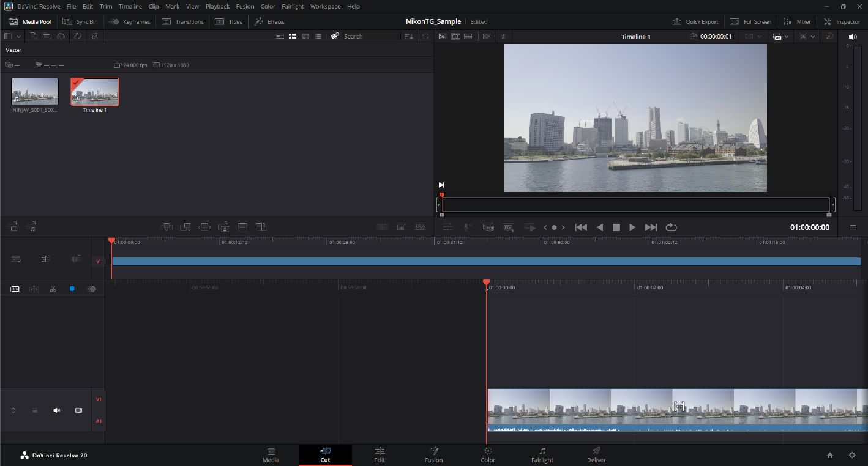Open the Inspector panel
The height and width of the screenshot is (466, 868).
(x=842, y=22)
